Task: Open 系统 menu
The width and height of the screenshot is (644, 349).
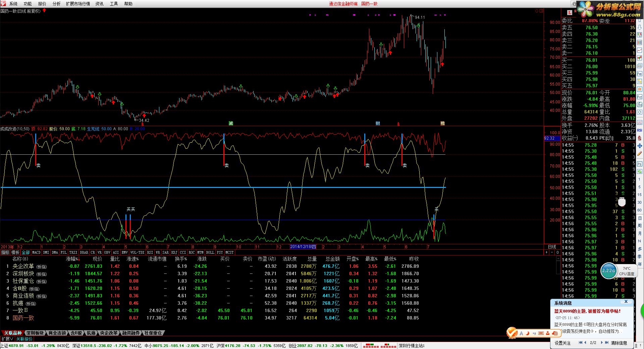Action: tap(13, 4)
